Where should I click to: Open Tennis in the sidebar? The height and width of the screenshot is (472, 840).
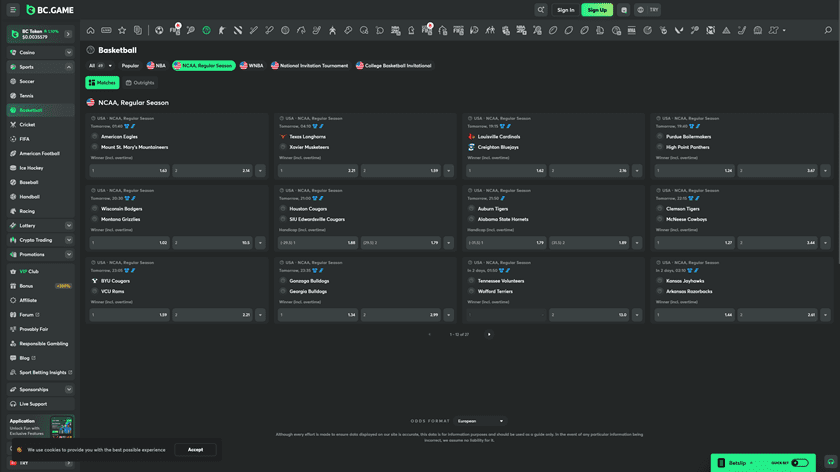pos(40,96)
